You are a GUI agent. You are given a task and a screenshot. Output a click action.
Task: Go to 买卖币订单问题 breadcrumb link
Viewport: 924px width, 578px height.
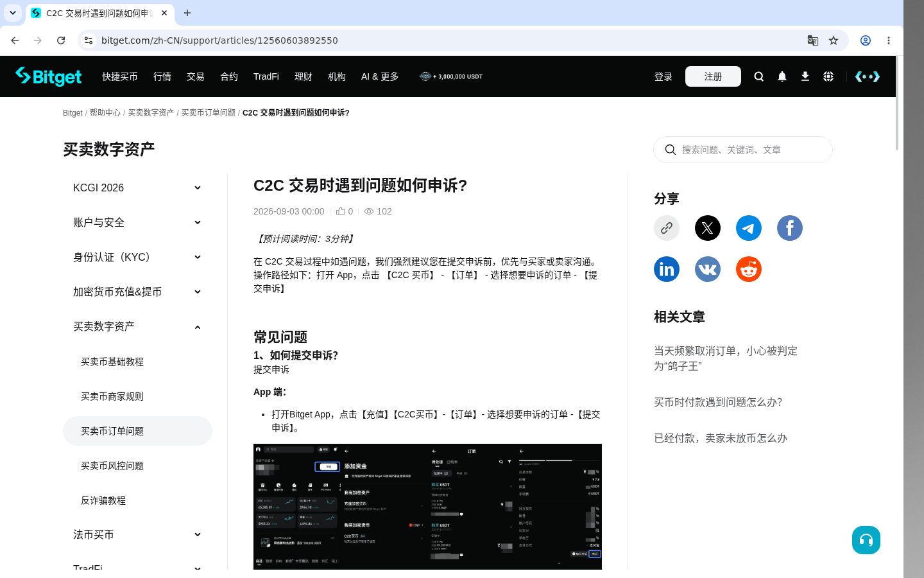click(209, 112)
